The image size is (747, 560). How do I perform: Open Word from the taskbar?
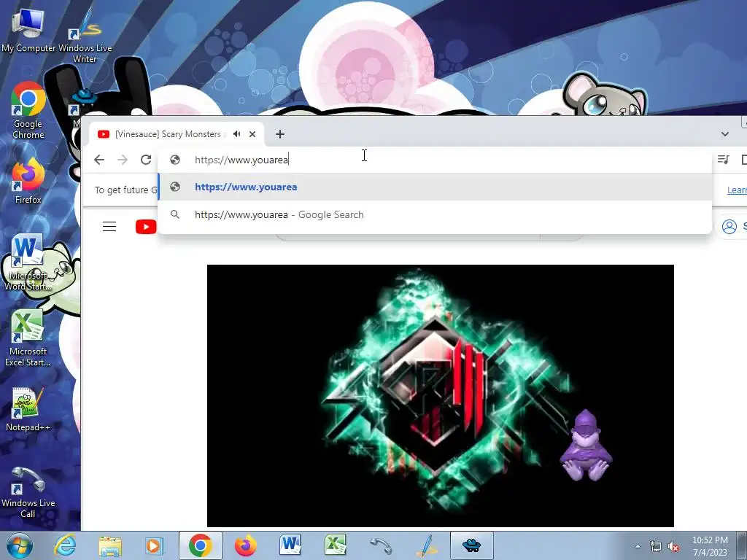[x=290, y=545]
